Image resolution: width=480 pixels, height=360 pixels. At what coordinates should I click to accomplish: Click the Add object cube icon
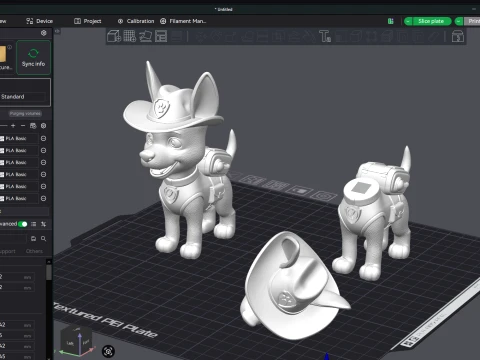114,36
